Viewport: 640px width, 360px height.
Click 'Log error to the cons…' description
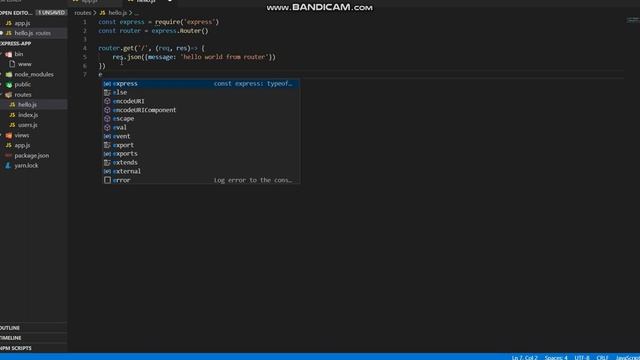coord(253,180)
